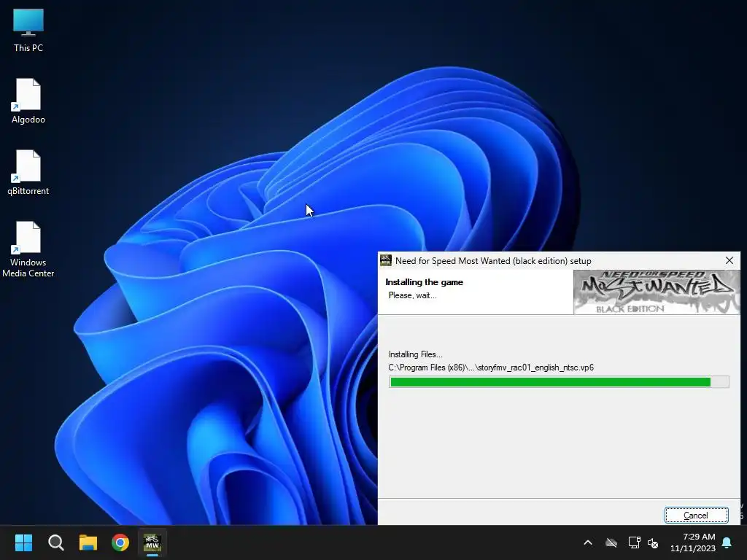Click the storyfmv_rac01_english_ntsc.vp6 file path

point(491,367)
